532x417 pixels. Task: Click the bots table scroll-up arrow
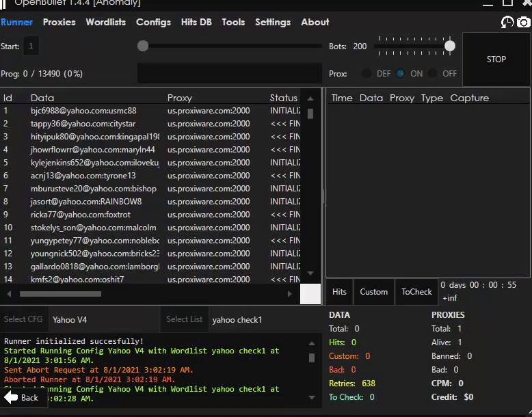pos(310,98)
